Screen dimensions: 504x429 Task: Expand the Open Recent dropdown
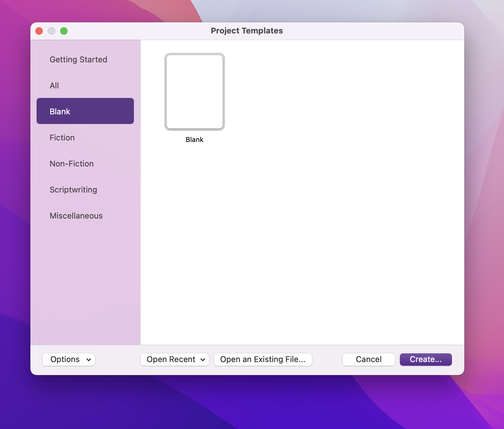tap(175, 360)
